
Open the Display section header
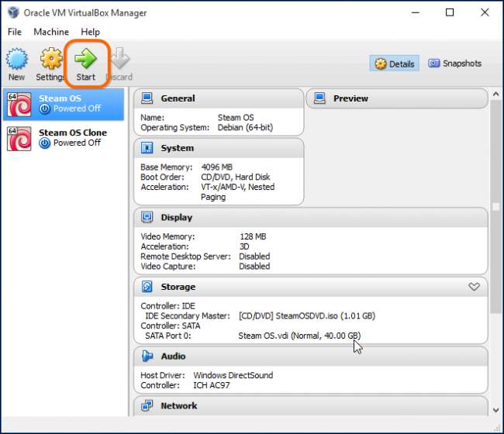tap(310, 218)
